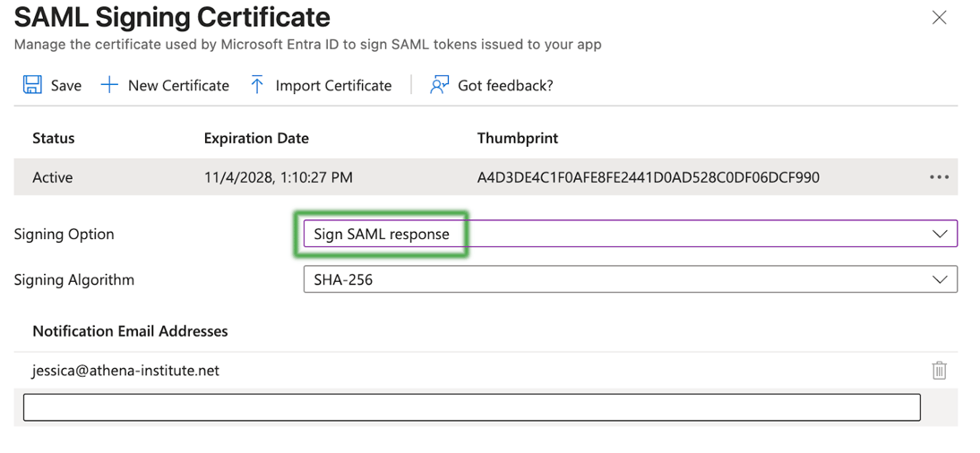Click the Import Certificate label

333,86
